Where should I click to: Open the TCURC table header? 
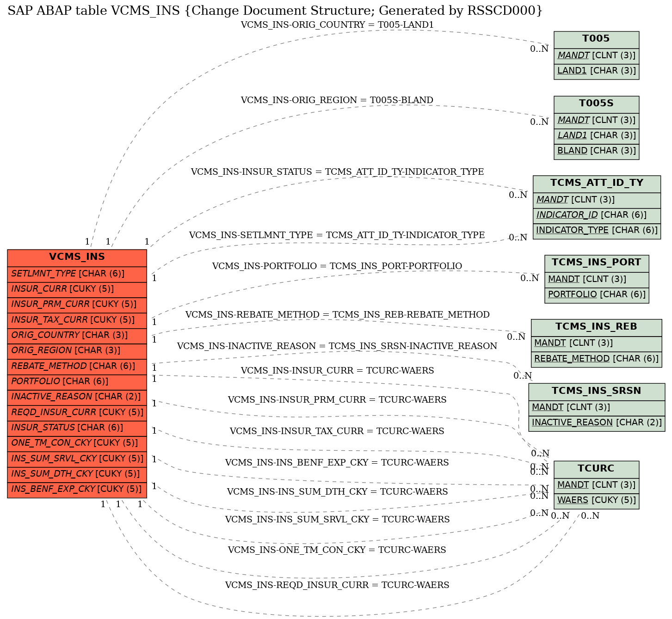[x=596, y=469]
